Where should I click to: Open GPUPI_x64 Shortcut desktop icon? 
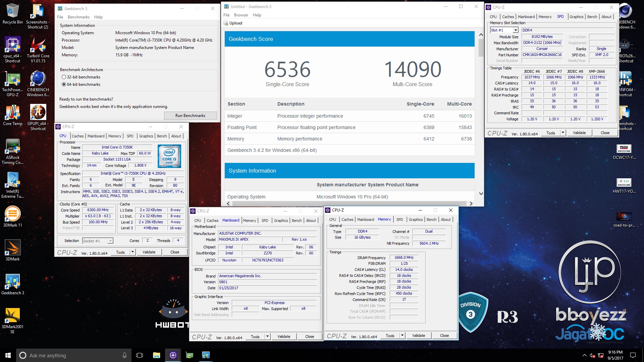coord(38,118)
